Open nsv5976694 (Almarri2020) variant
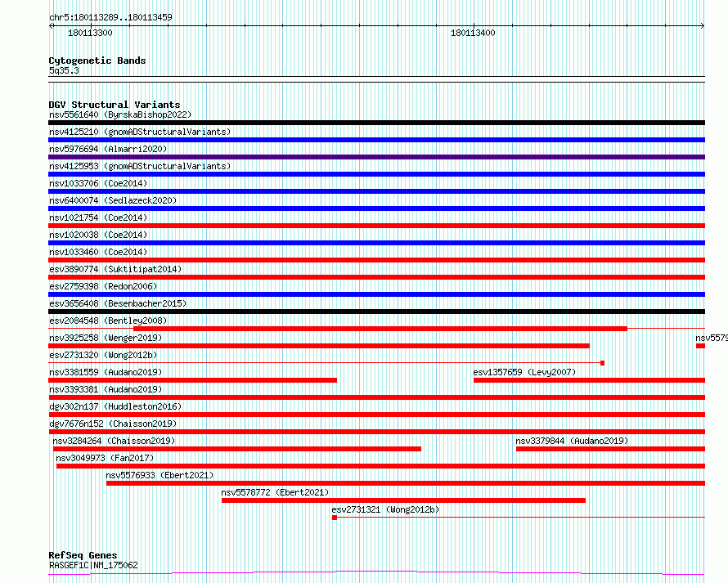The width and height of the screenshot is (728, 583). [108, 149]
